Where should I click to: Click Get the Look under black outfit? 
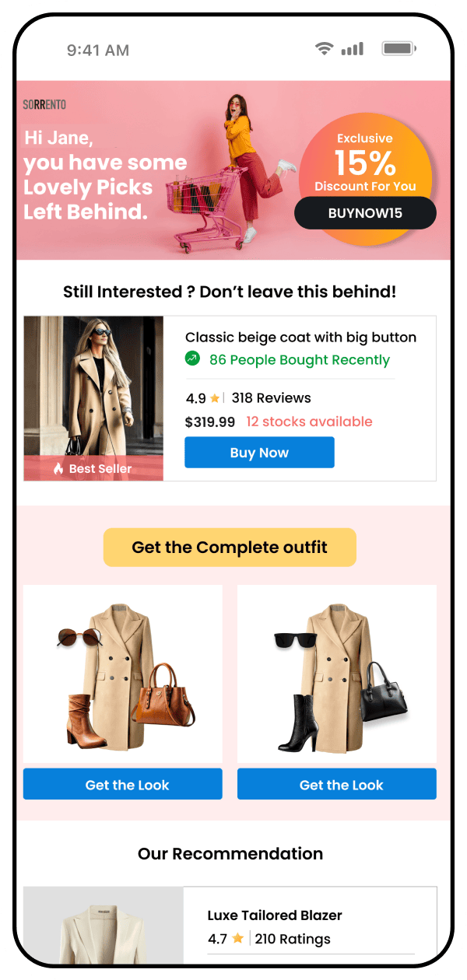click(337, 784)
